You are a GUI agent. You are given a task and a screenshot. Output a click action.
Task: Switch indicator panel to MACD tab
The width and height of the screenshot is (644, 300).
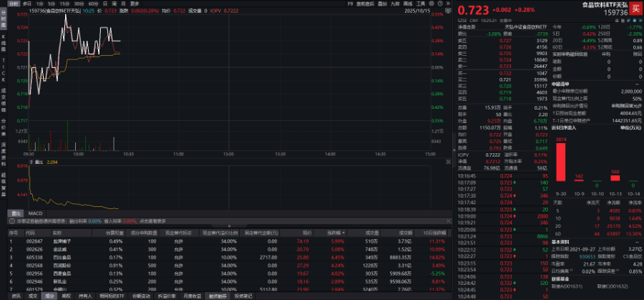pyautogui.click(x=35, y=213)
